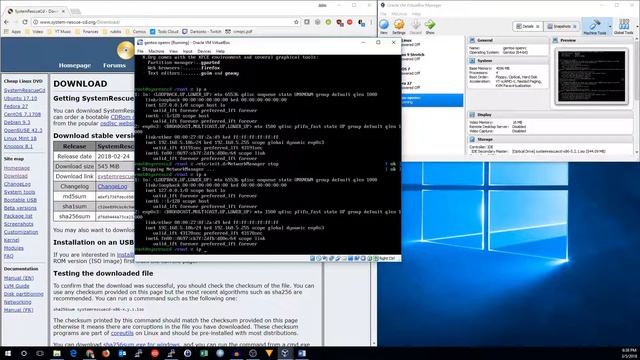Open the coreutils link in text

[x=122, y=333]
